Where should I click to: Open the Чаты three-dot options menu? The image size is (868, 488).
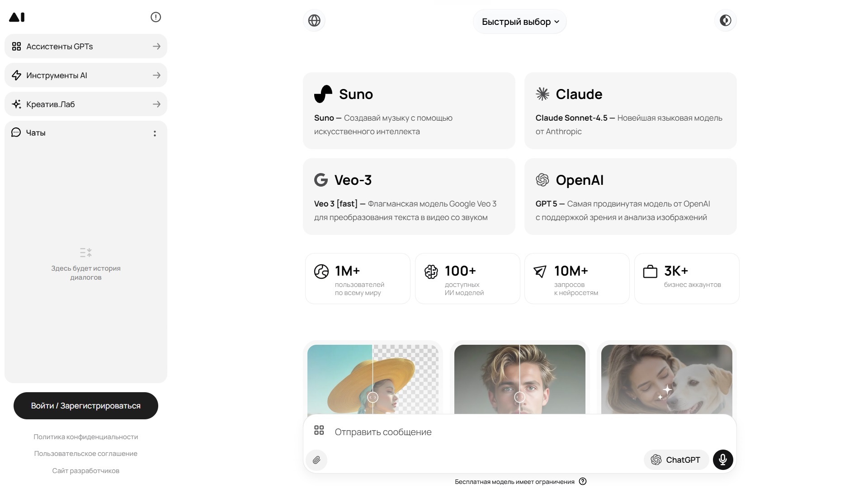point(155,133)
